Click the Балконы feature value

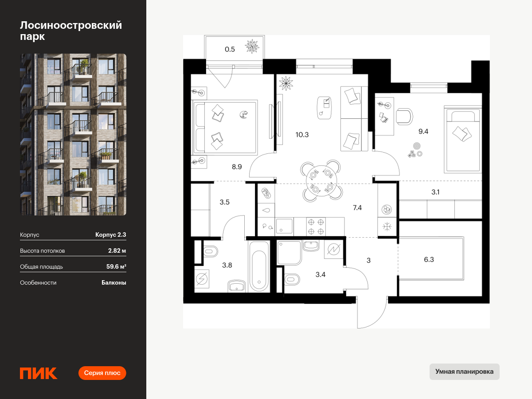[113, 282]
